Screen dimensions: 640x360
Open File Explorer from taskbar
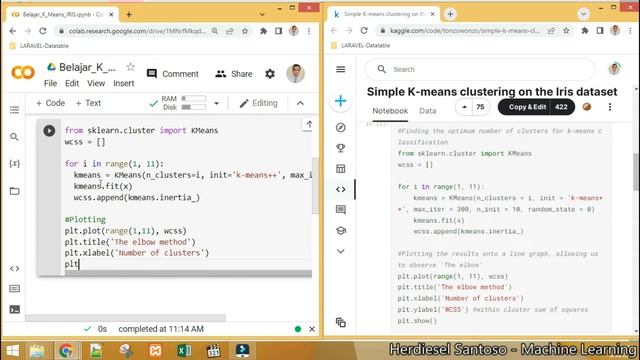pos(37,351)
